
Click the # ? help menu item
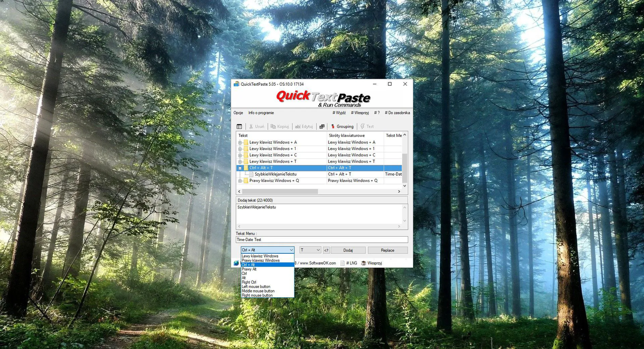tap(377, 113)
